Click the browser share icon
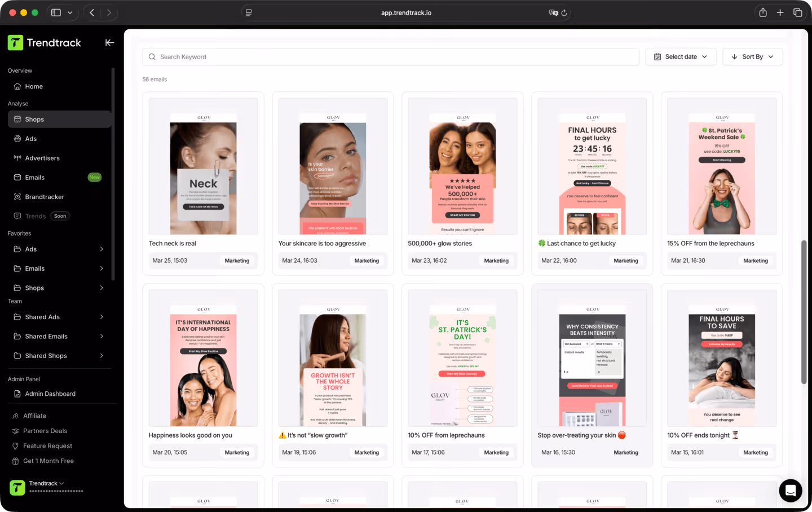This screenshot has height=512, width=812. (763, 12)
